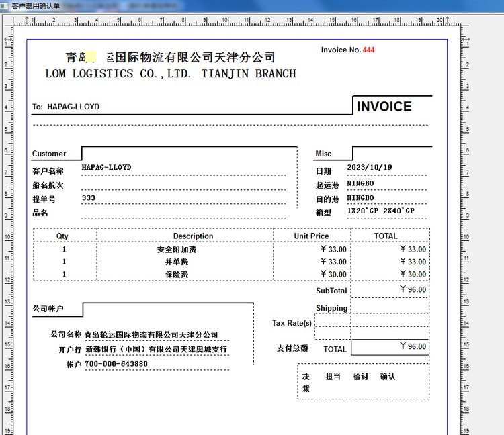Click the Unit Price column header
The image size is (504, 435).
[311, 236]
